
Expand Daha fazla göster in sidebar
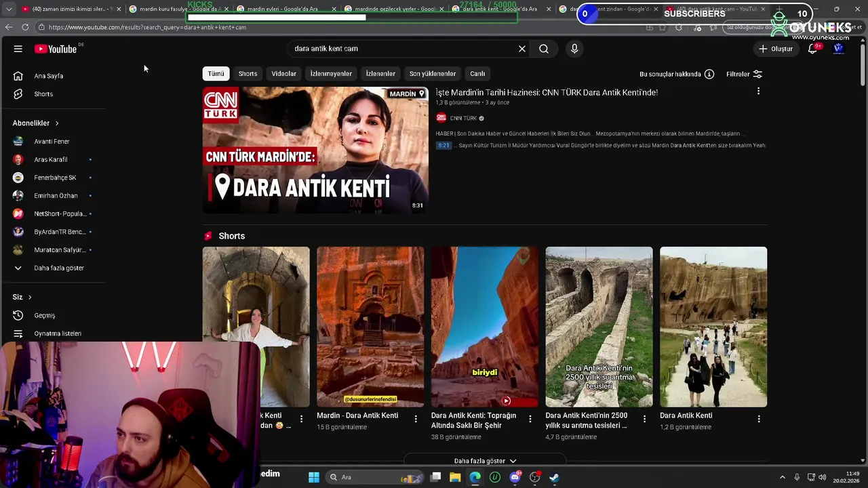pyautogui.click(x=59, y=268)
